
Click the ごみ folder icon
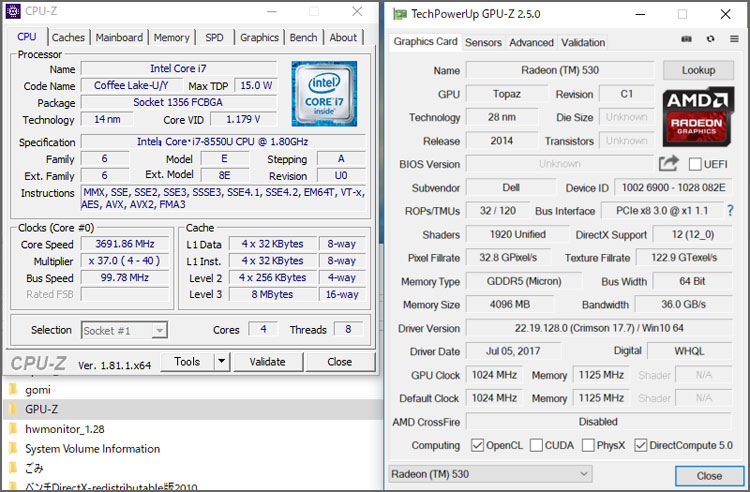pyautogui.click(x=13, y=468)
